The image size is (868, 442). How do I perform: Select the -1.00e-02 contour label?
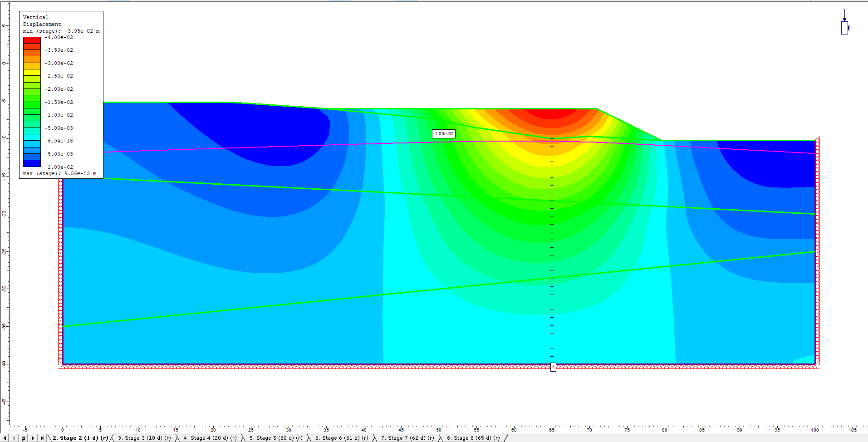443,134
